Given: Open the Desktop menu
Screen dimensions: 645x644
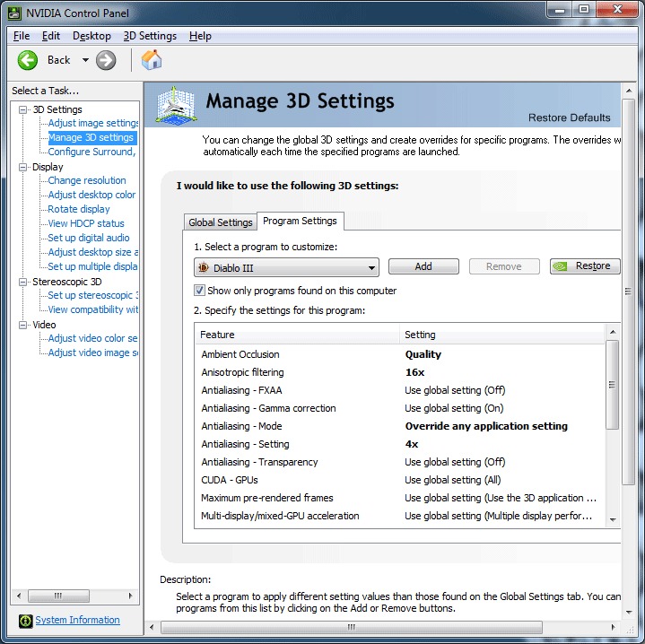Looking at the screenshot, I should point(92,36).
